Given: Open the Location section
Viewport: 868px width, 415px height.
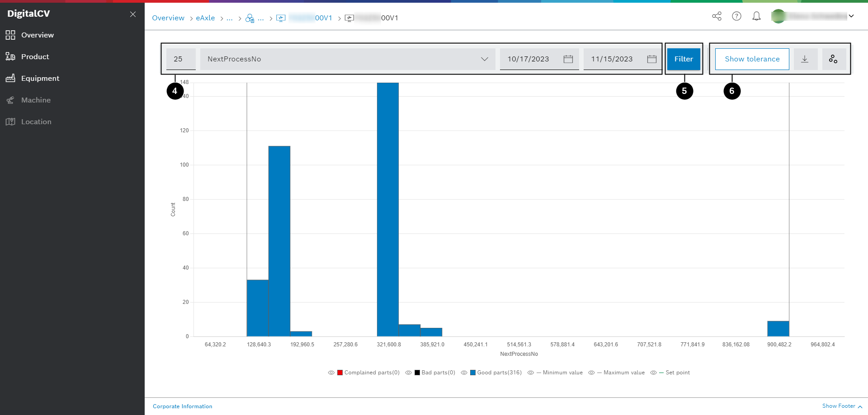Looking at the screenshot, I should pyautogui.click(x=36, y=121).
